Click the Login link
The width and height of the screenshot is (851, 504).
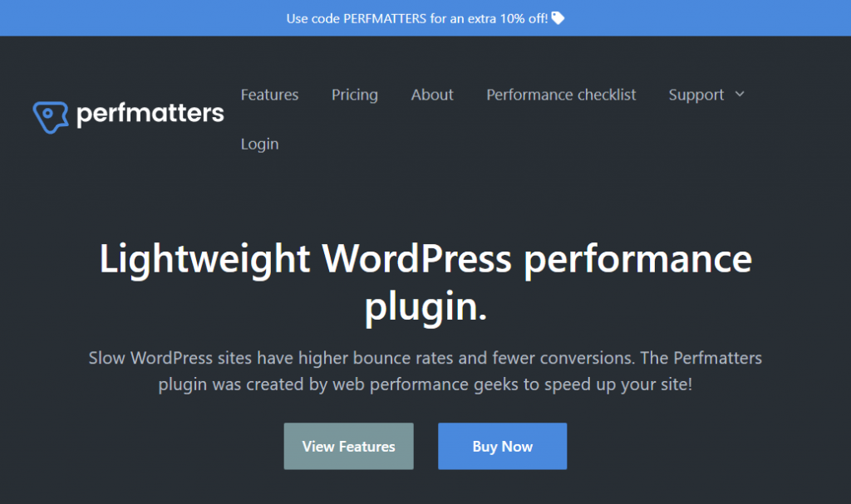click(x=259, y=144)
